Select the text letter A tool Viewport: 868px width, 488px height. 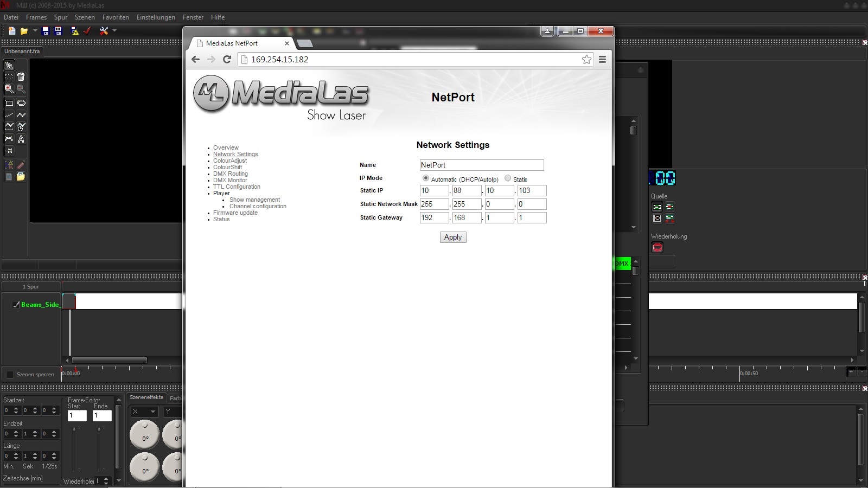pyautogui.click(x=21, y=139)
